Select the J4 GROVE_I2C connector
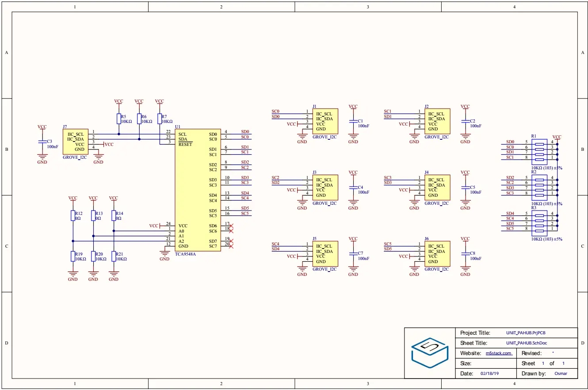588x390 pixels. point(437,187)
